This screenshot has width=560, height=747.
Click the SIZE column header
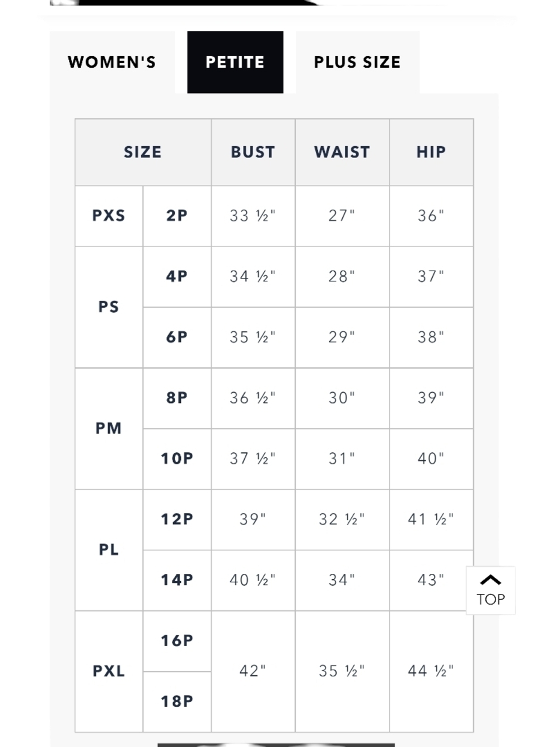tap(143, 152)
